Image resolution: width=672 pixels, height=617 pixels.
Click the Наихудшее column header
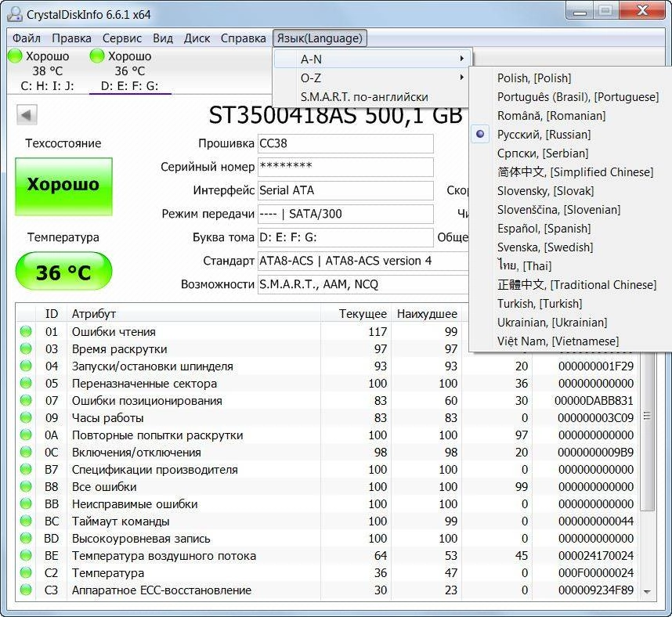click(426, 314)
